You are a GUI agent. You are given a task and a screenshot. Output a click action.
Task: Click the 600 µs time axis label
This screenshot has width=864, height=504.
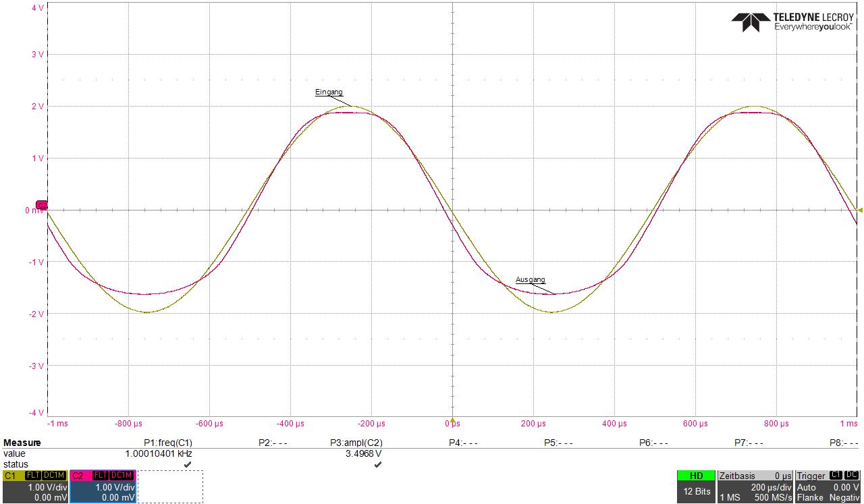[x=695, y=424]
